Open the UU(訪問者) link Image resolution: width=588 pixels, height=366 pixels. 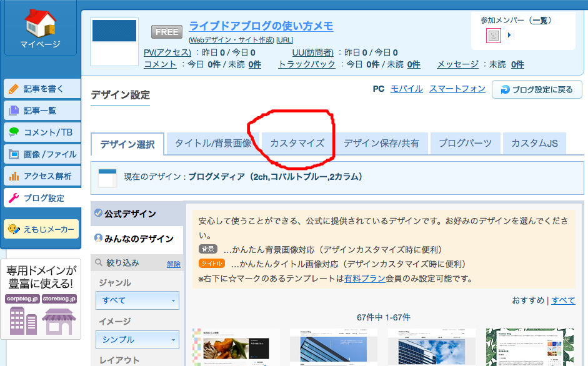point(313,52)
